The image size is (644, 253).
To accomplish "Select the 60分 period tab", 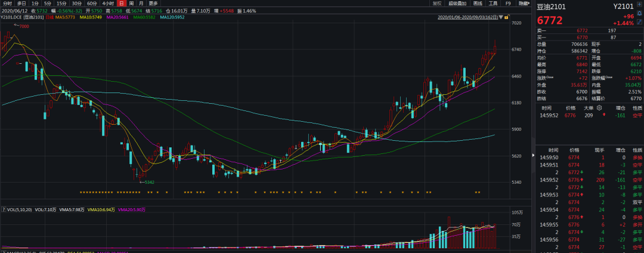I will pos(92,4).
